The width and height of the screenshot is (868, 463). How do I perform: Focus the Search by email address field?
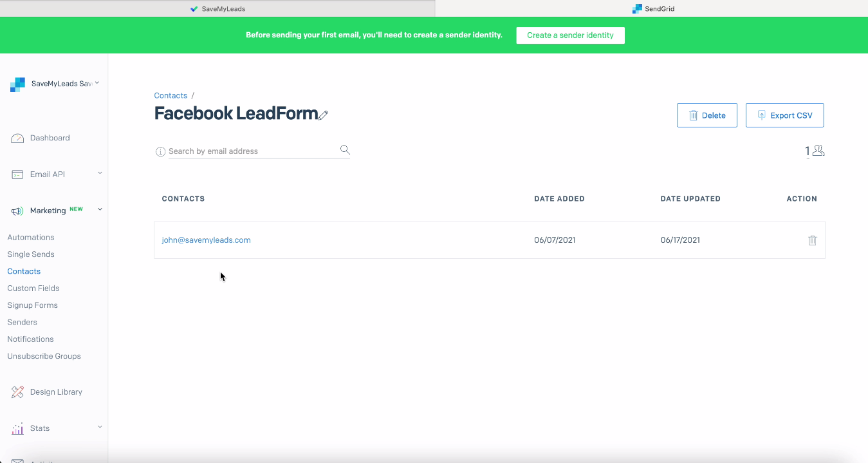[254, 151]
